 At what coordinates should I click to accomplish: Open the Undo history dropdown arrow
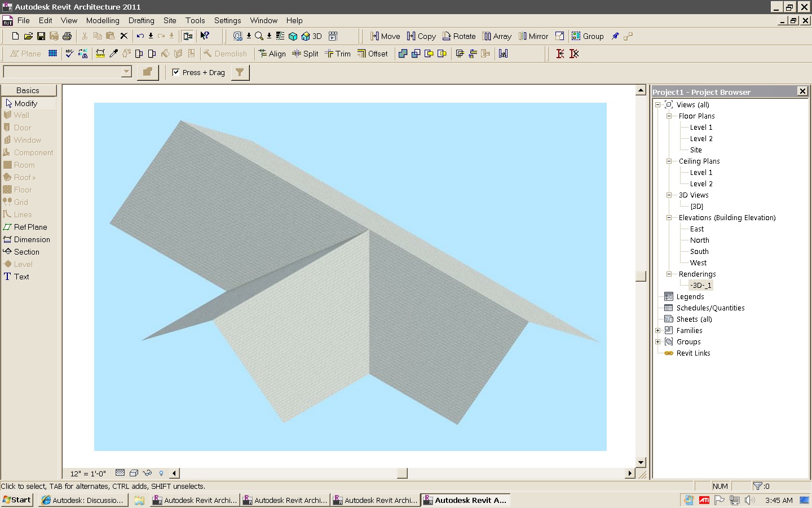click(151, 36)
